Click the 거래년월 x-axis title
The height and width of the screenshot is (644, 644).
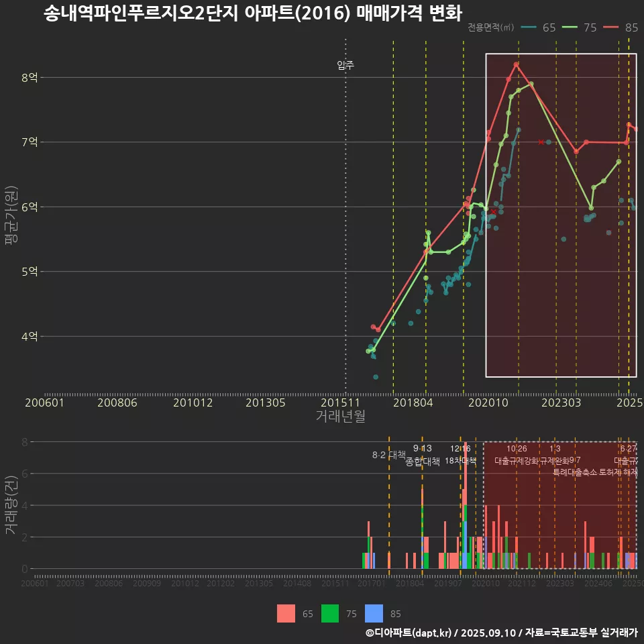[x=340, y=416]
